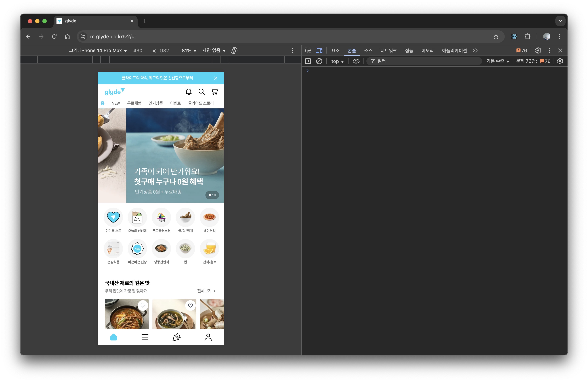The image size is (588, 382).
Task: Open the search magnifier icon in glyde header
Action: [202, 92]
